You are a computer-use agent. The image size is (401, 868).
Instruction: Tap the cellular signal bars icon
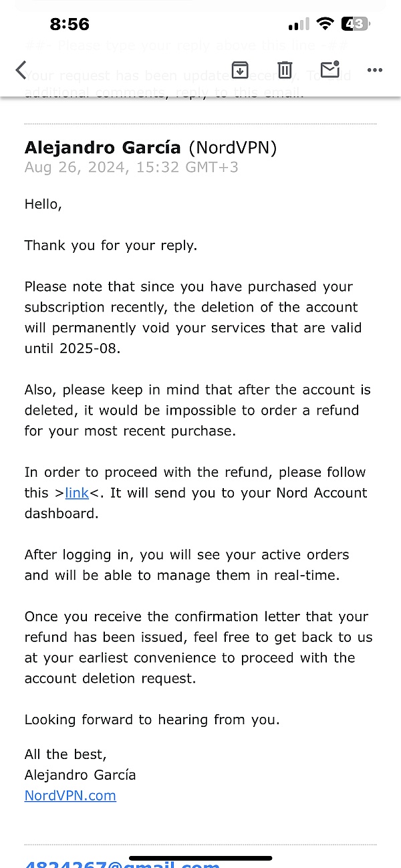click(x=299, y=25)
